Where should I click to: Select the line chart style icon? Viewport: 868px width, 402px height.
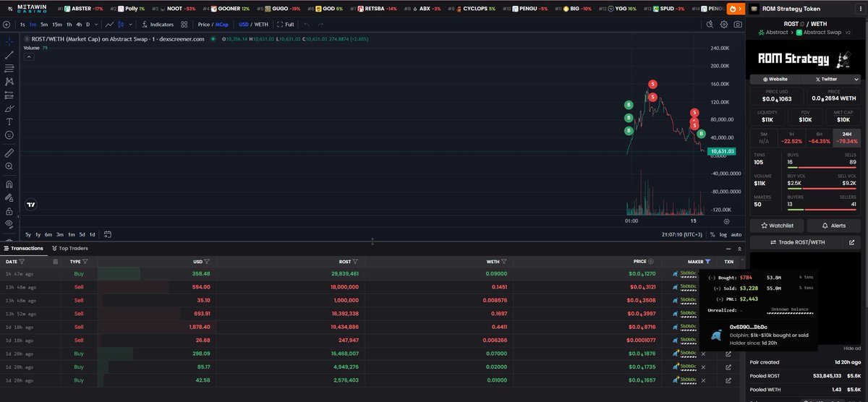click(x=109, y=25)
